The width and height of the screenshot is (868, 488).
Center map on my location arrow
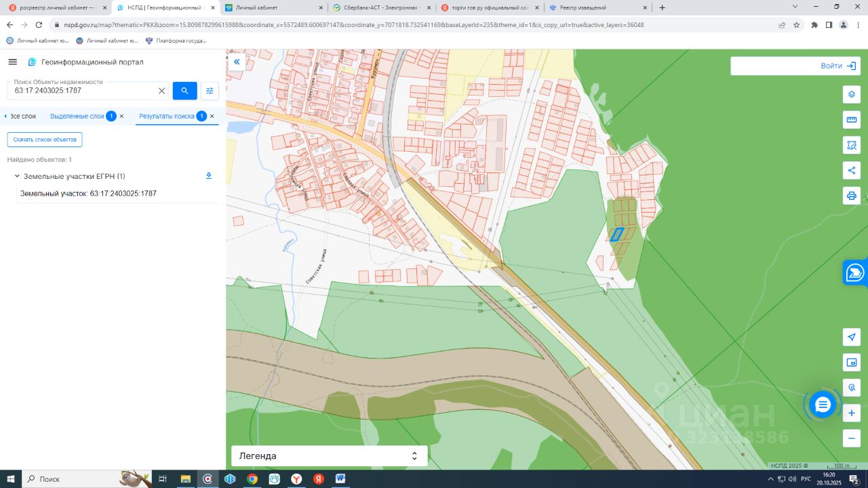coord(851,338)
